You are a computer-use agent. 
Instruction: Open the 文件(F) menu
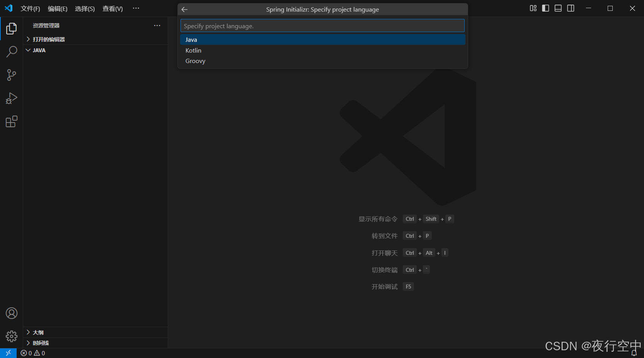(x=31, y=9)
